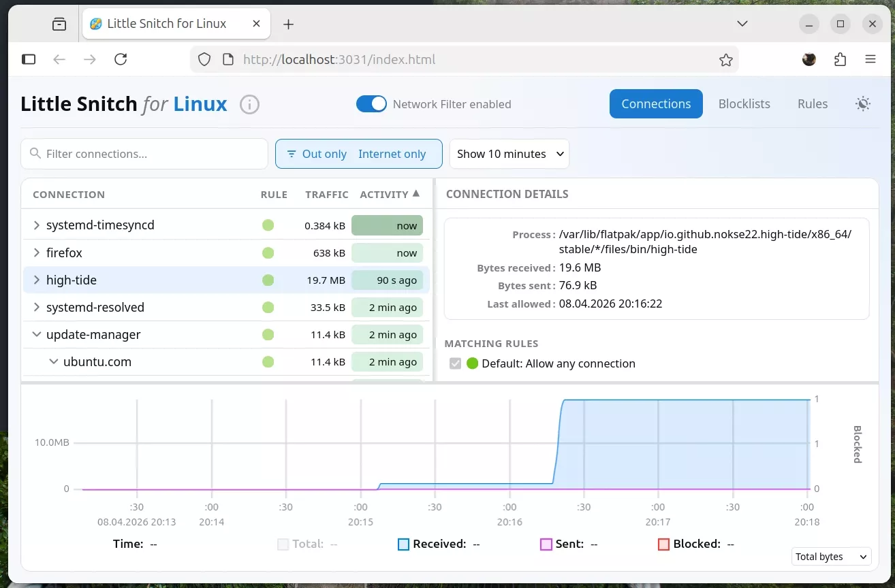Click the 20:16 marker on the traffic chart

pos(509,522)
